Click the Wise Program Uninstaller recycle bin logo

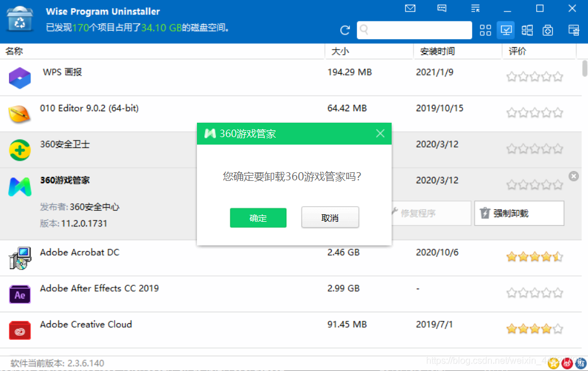[x=20, y=19]
